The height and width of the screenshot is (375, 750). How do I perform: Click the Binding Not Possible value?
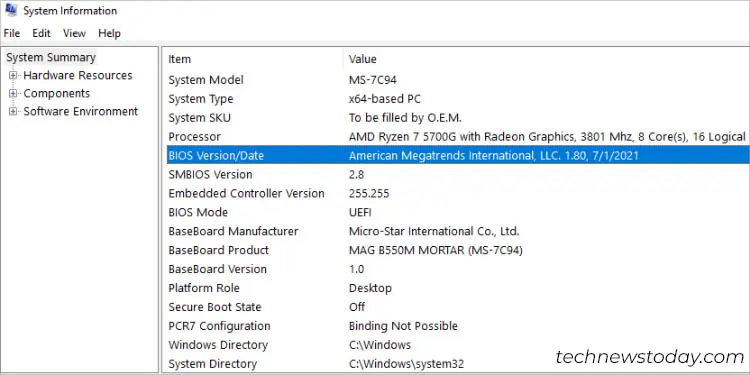tap(403, 326)
